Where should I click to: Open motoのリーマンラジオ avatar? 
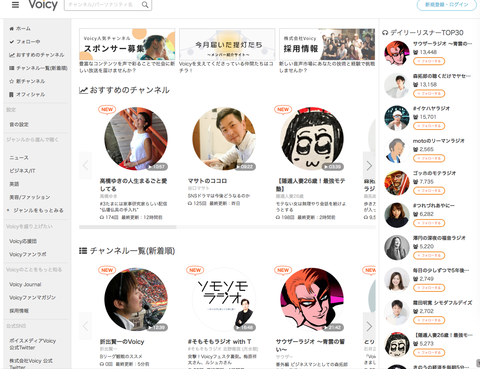pos(397,150)
